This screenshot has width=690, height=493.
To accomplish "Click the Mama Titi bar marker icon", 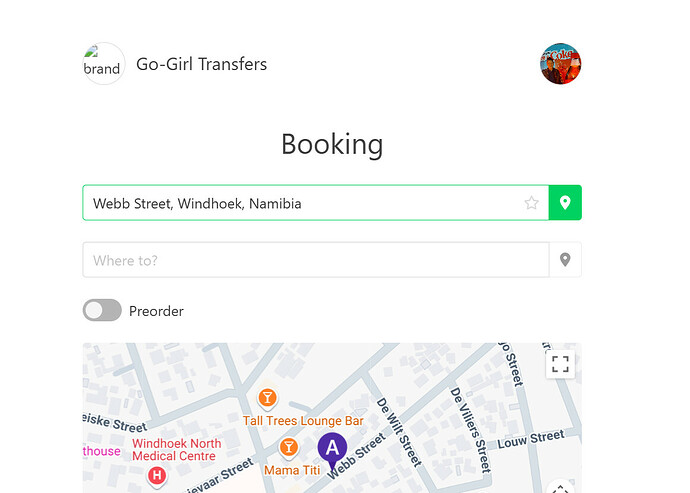I will coord(289,448).
